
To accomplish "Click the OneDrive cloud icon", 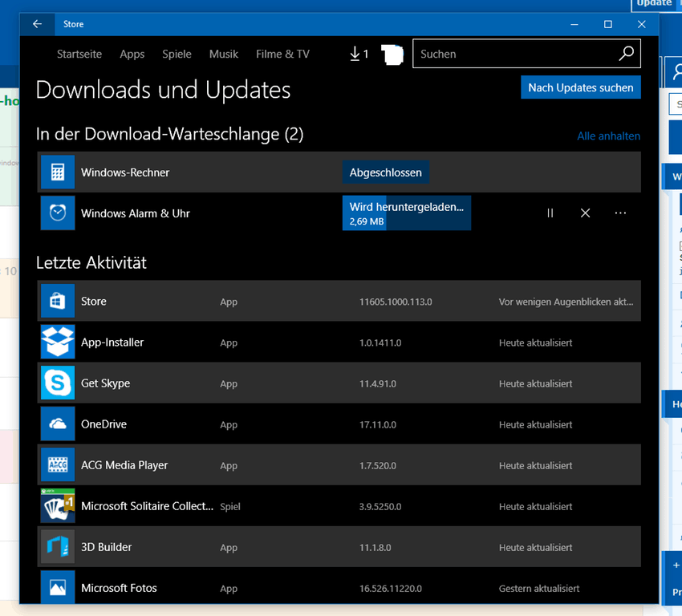I will pyautogui.click(x=58, y=423).
